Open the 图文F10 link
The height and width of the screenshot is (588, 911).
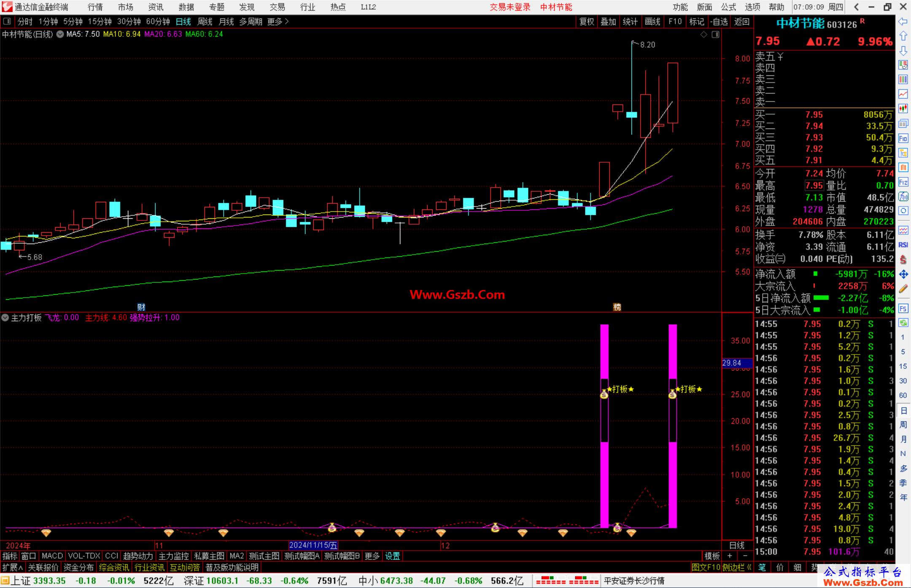click(706, 567)
